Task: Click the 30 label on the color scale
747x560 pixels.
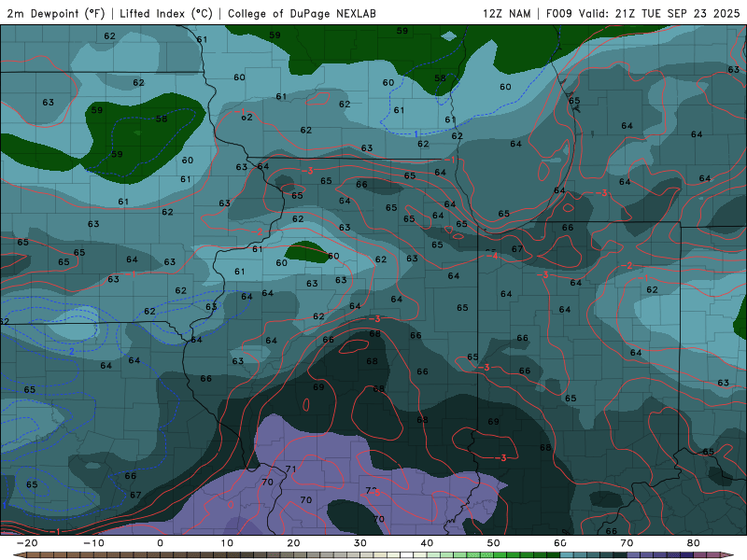Action: coord(360,543)
